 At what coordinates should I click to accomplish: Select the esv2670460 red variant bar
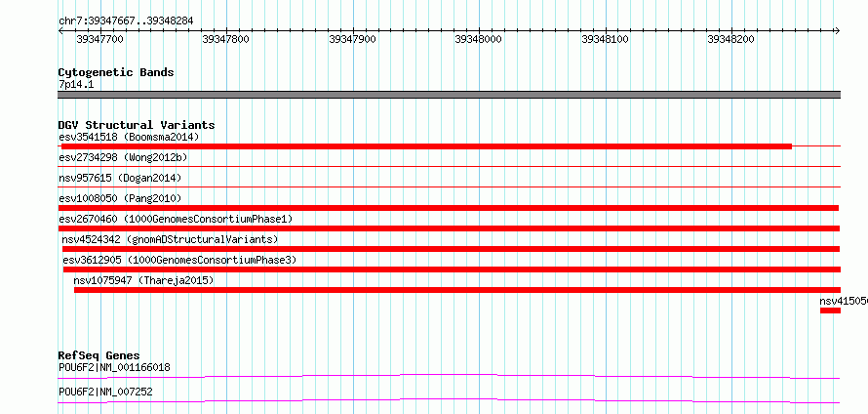449,228
